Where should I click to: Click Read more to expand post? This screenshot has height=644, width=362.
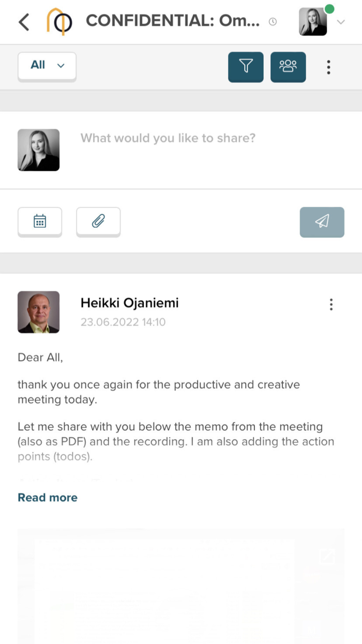(x=48, y=497)
